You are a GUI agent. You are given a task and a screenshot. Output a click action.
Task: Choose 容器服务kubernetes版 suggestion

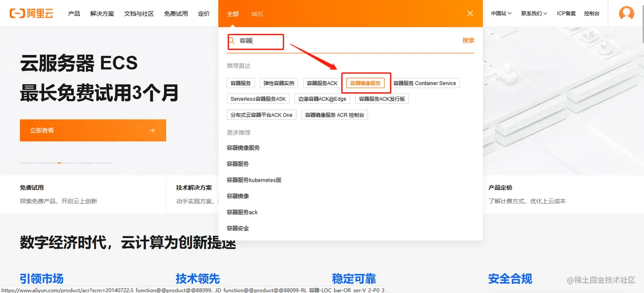(x=254, y=180)
